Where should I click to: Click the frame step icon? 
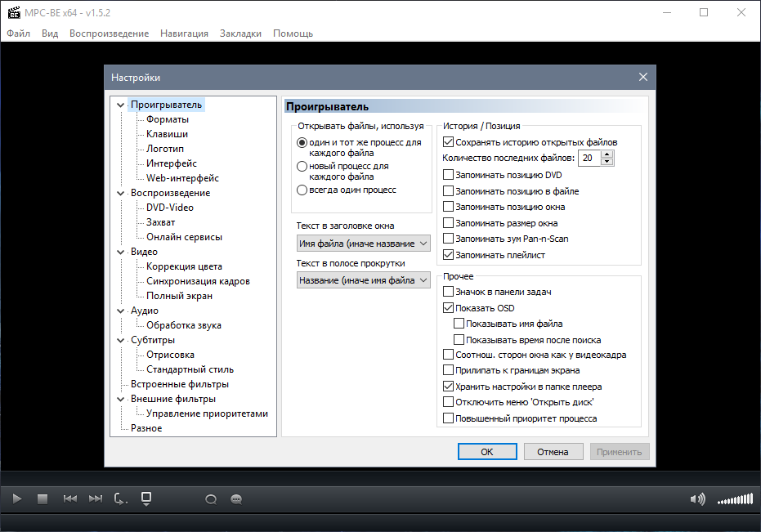pos(121,498)
